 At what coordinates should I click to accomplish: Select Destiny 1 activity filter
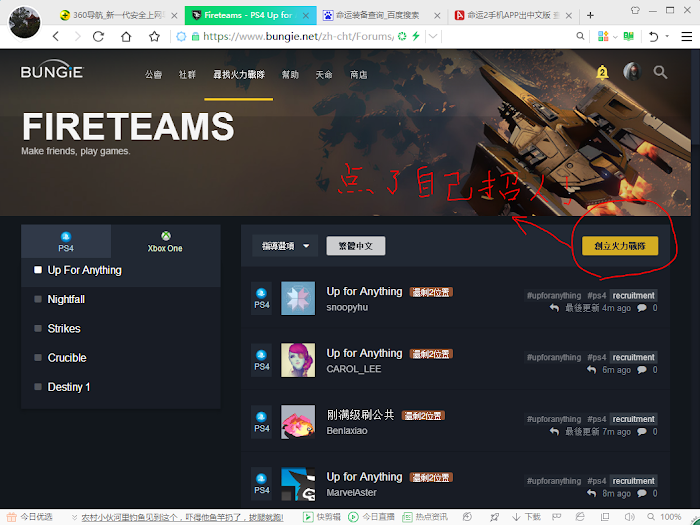pos(121,387)
